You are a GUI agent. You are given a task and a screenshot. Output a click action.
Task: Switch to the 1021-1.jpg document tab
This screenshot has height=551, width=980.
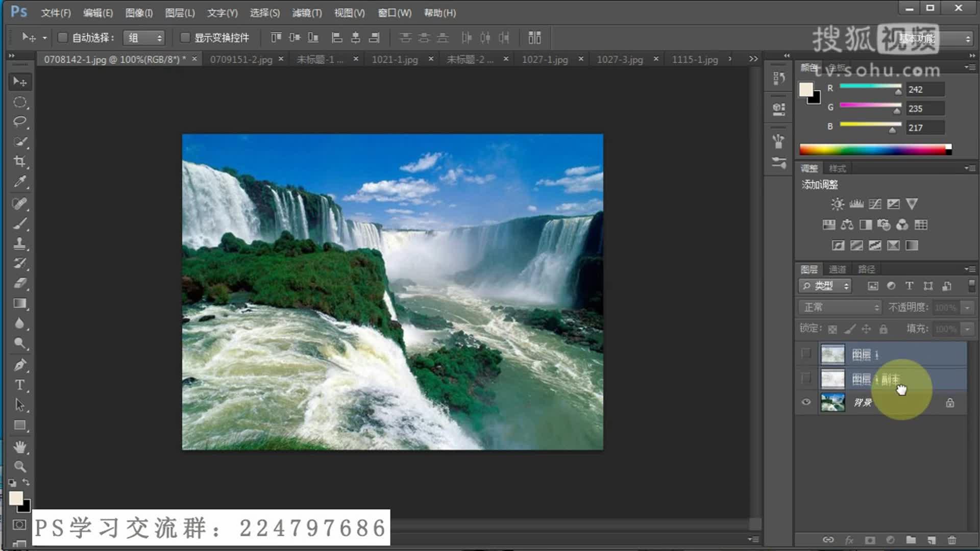click(395, 60)
